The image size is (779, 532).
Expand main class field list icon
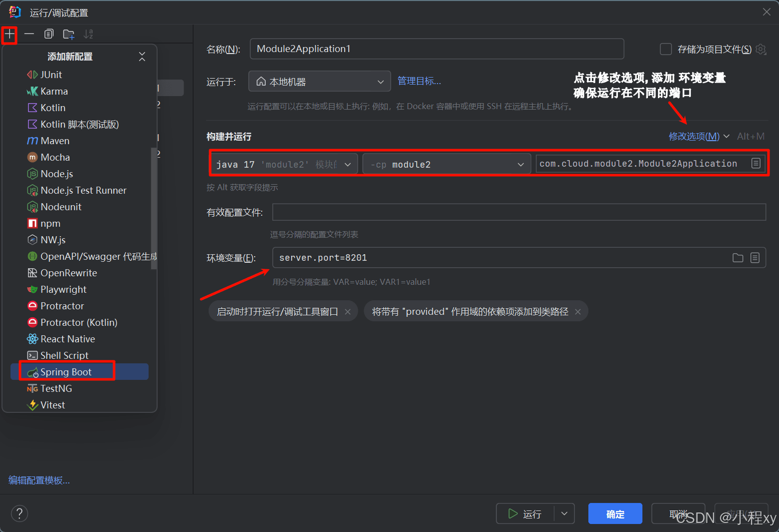click(756, 163)
